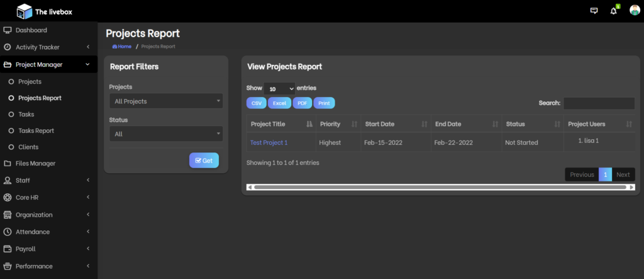The image size is (644, 279).
Task: Open the Test Project 1 link
Action: tap(269, 143)
